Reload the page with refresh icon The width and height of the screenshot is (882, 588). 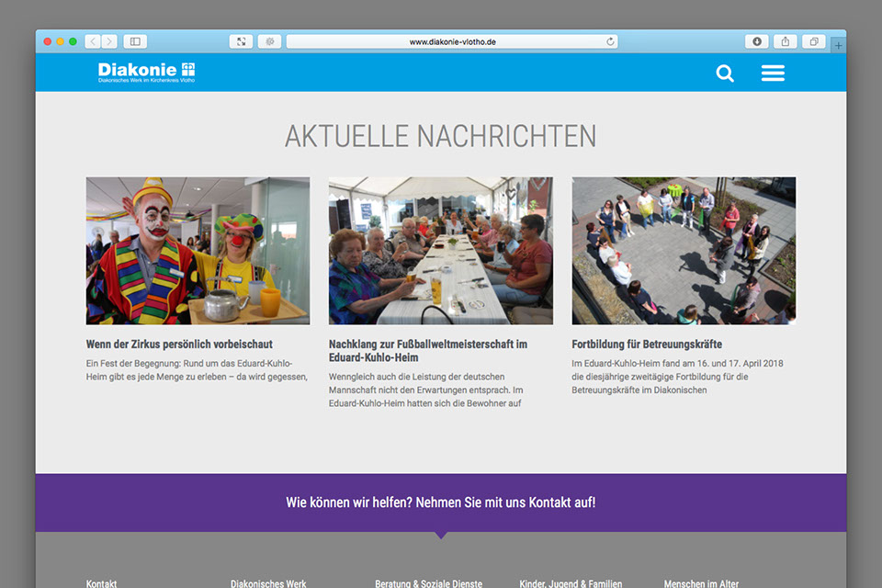610,41
